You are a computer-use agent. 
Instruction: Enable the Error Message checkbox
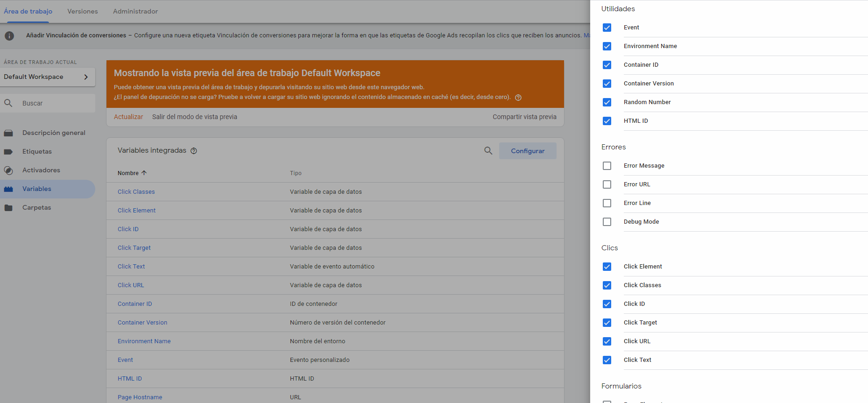(607, 166)
